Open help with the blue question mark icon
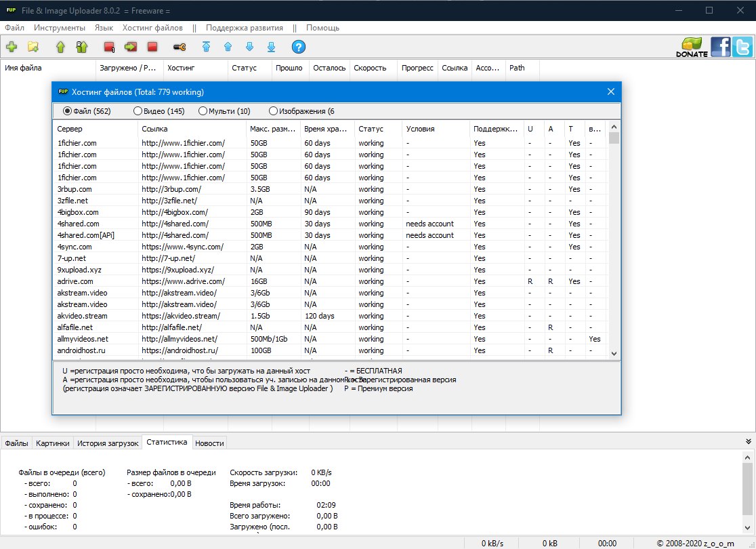 (x=299, y=47)
